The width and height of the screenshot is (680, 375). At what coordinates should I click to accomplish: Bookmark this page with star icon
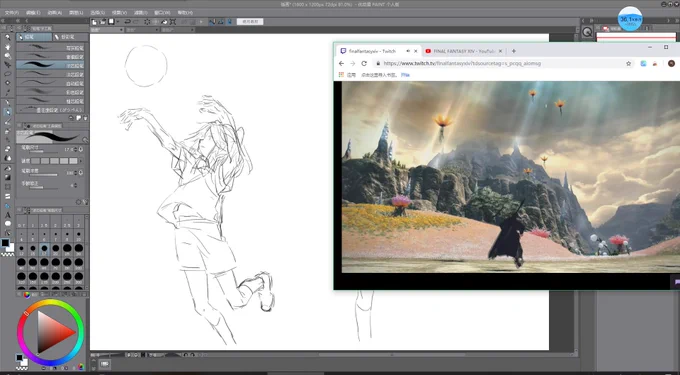[x=628, y=63]
